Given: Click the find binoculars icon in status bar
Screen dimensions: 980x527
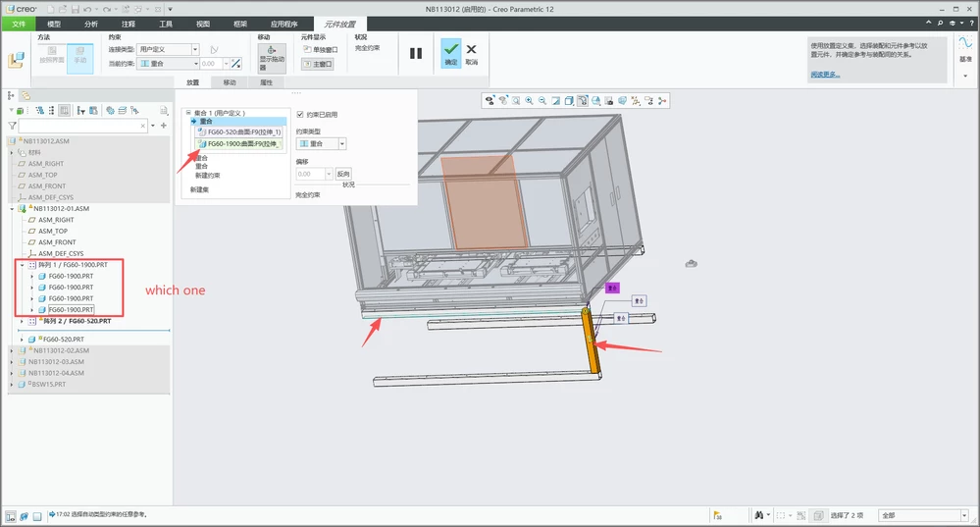Looking at the screenshot, I should click(x=758, y=515).
